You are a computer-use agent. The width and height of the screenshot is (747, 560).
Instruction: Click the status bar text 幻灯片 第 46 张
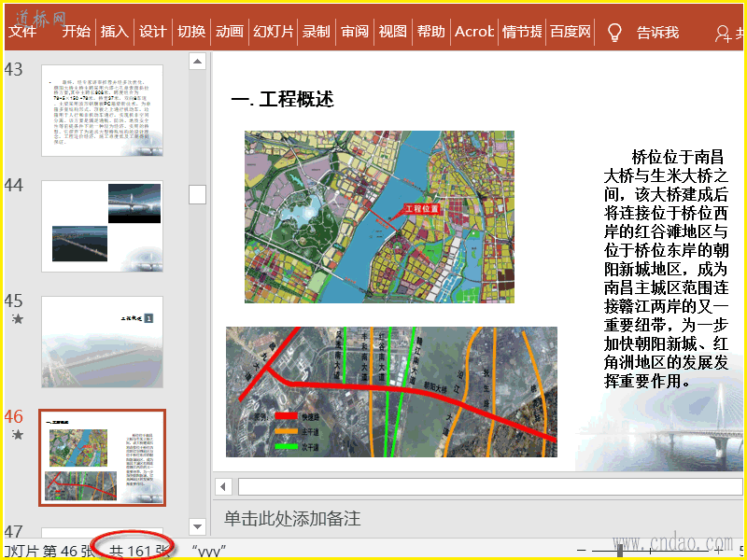[49, 552]
